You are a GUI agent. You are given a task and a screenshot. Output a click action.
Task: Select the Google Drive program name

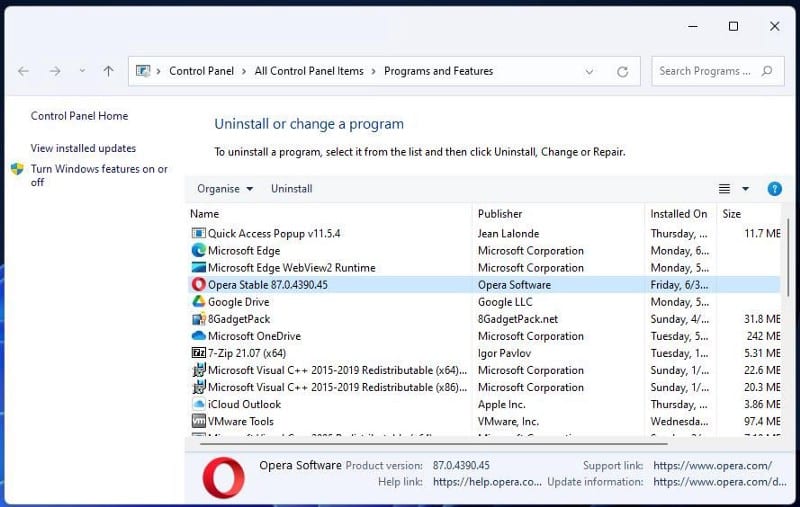pos(238,302)
